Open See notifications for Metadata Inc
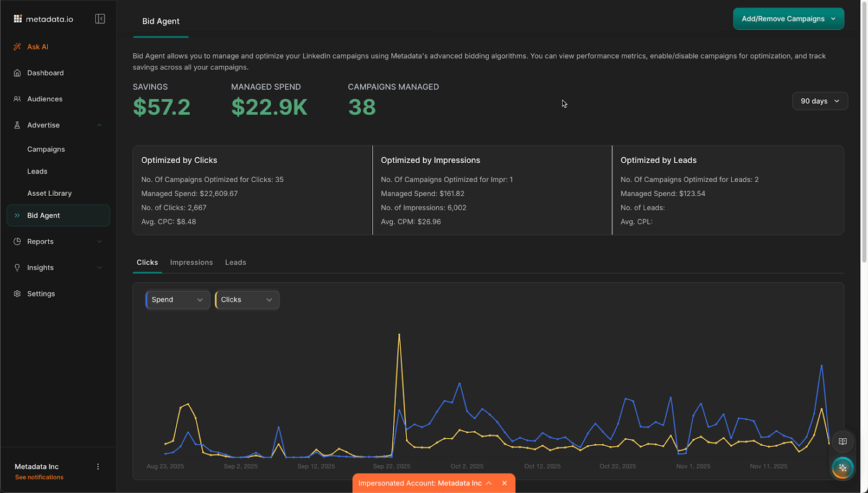 (39, 477)
